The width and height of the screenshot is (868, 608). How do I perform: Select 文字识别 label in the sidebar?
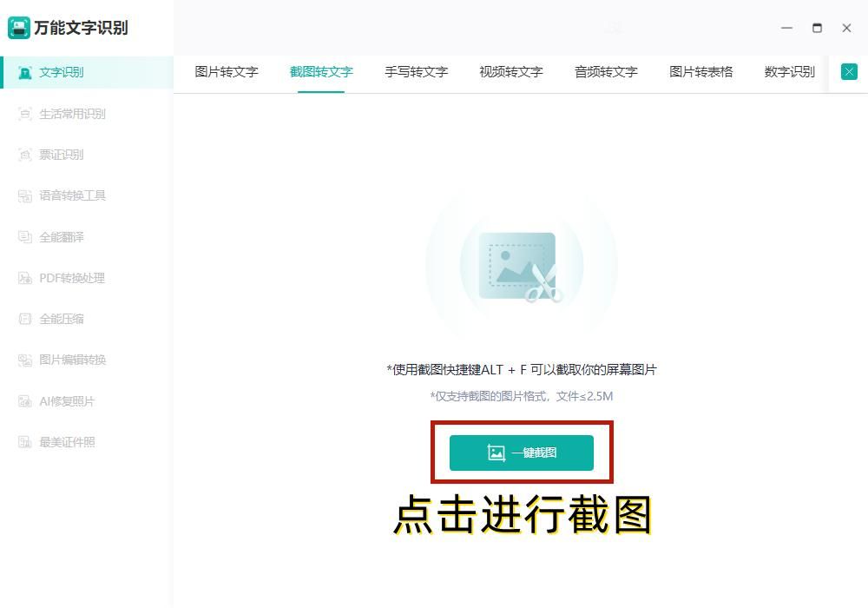tap(62, 73)
